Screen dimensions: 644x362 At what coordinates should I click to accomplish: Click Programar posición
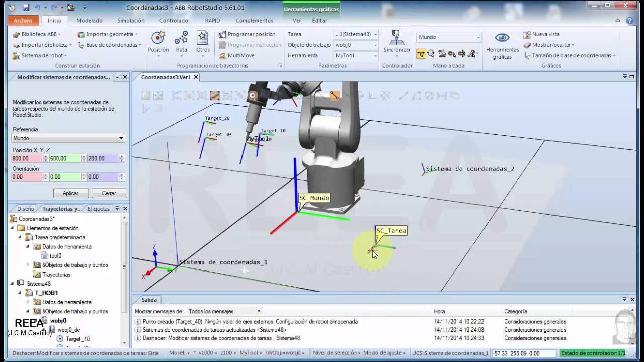point(247,34)
